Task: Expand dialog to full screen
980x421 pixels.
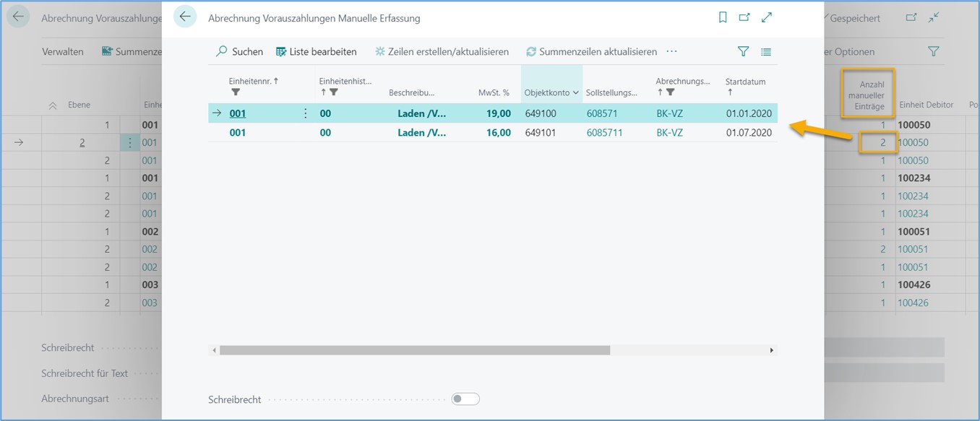Action: pyautogui.click(x=767, y=17)
